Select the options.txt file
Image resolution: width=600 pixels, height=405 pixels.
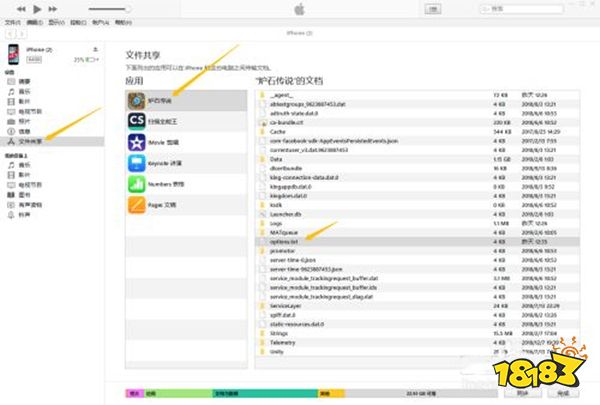coord(417,242)
